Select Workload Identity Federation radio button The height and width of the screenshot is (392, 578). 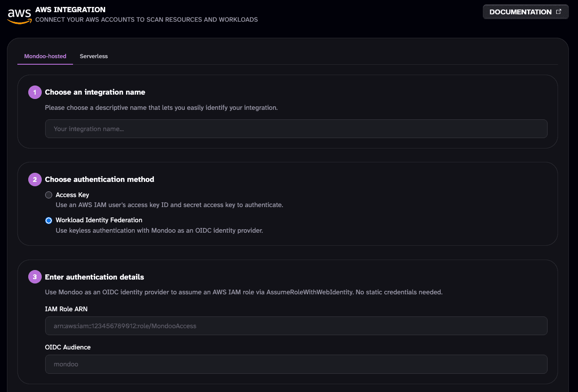coord(49,221)
